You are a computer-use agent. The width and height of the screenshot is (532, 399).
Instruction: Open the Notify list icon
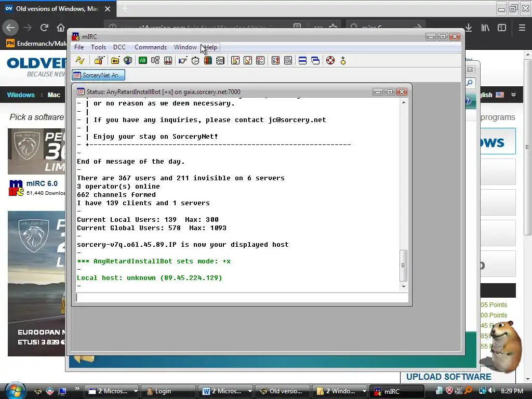pyautogui.click(x=275, y=60)
